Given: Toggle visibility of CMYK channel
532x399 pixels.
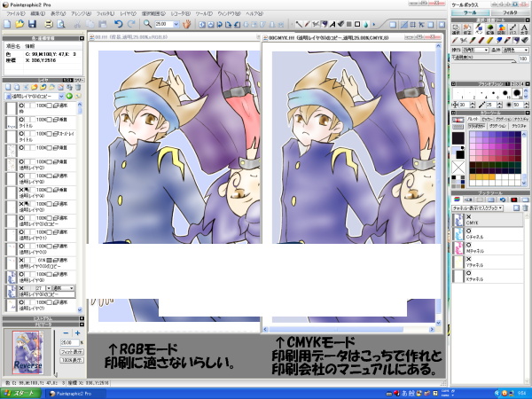Looking at the screenshot, I should click(x=469, y=216).
